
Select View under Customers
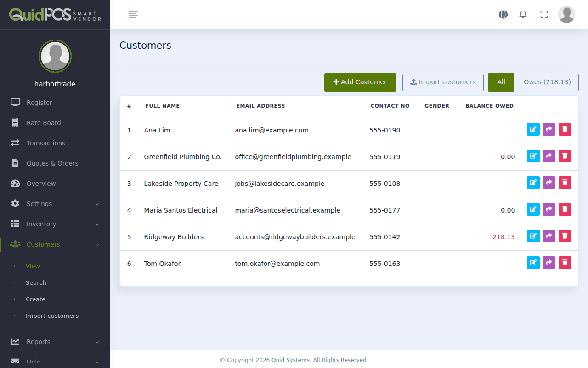point(33,266)
